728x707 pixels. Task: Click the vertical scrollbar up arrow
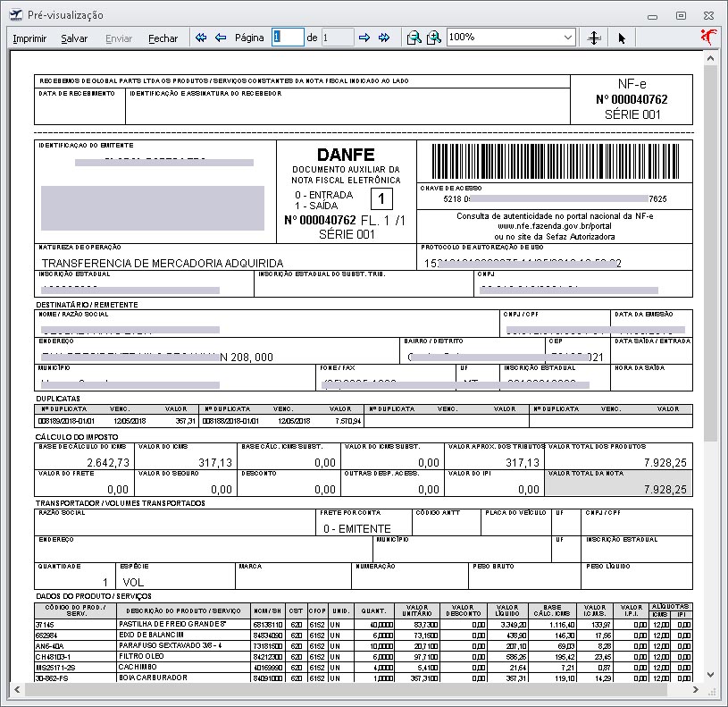tap(710, 58)
